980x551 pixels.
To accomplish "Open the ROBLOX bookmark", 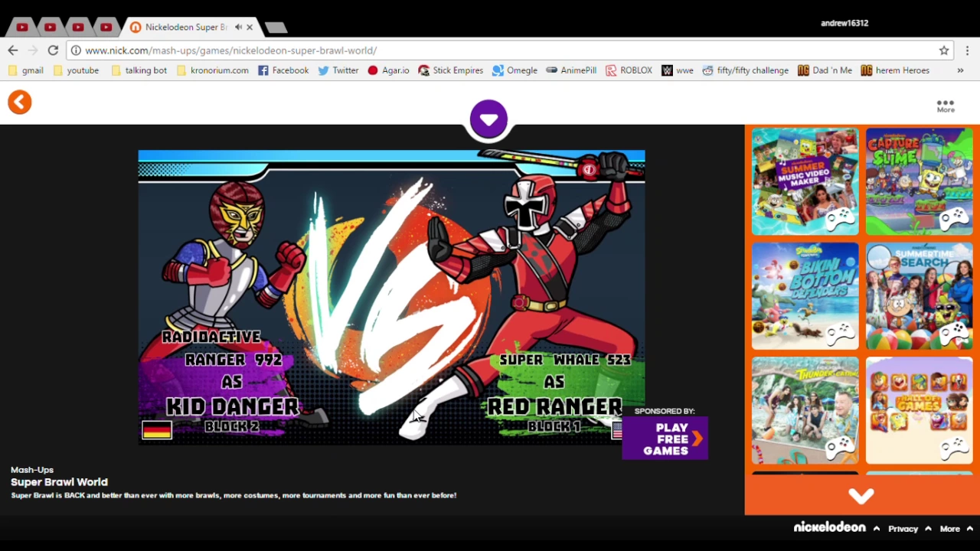I will [629, 70].
